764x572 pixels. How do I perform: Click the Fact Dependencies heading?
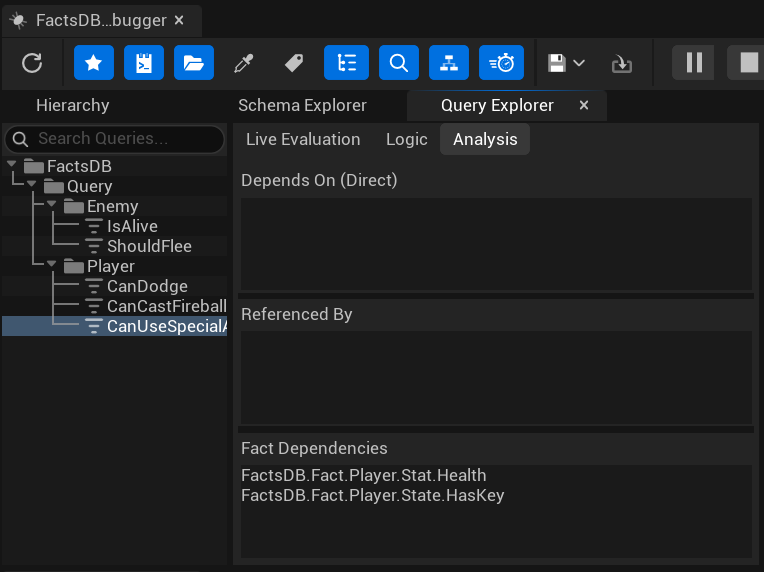pos(314,448)
